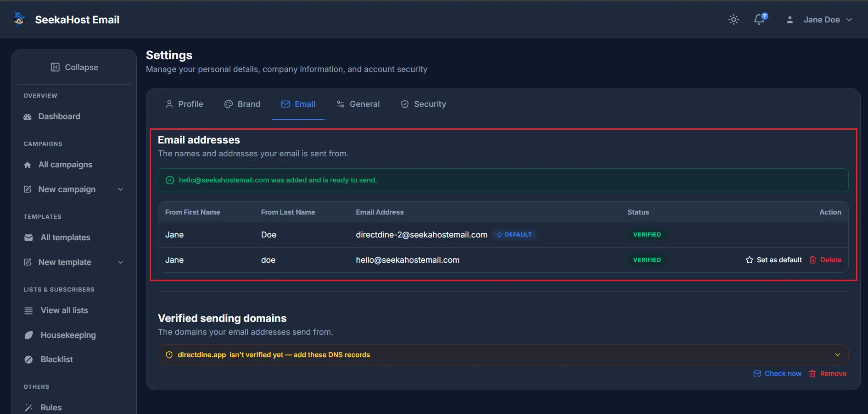Viewport: 868px width, 414px height.
Task: Switch to the Security tab
Action: (423, 104)
